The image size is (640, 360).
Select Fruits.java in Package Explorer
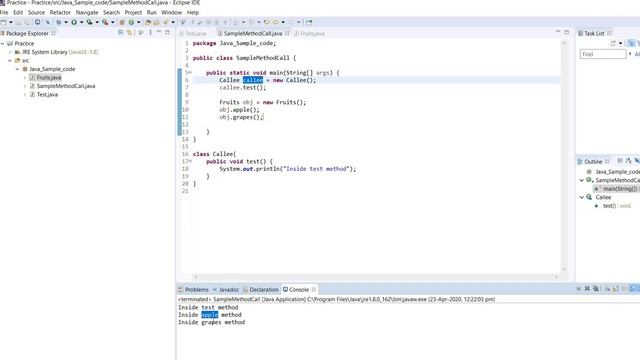click(49, 78)
